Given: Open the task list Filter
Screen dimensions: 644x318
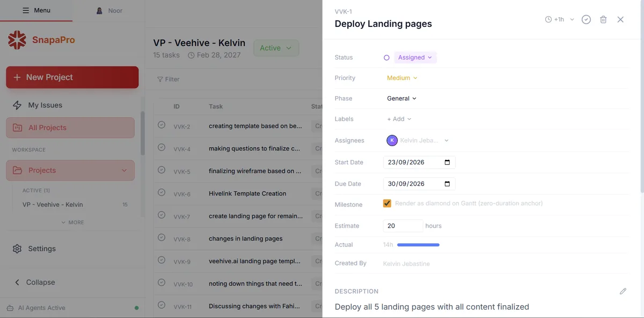Looking at the screenshot, I should pos(168,79).
